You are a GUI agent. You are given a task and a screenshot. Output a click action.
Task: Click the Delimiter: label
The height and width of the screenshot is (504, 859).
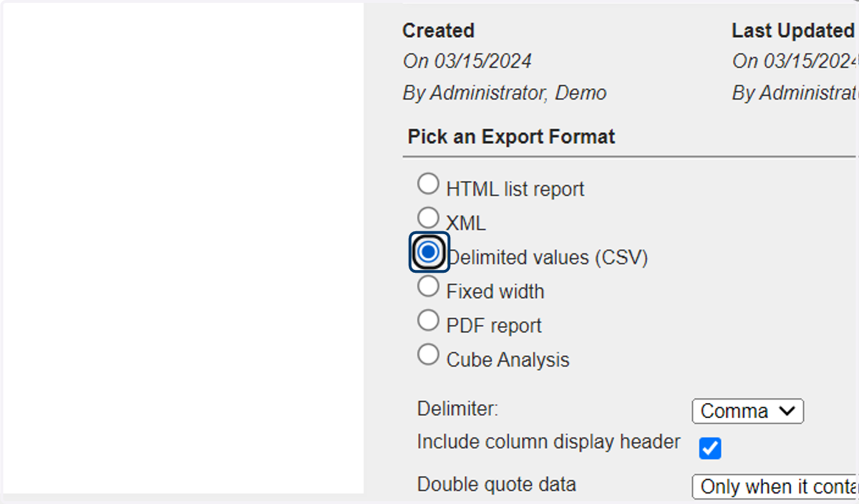pos(457,409)
